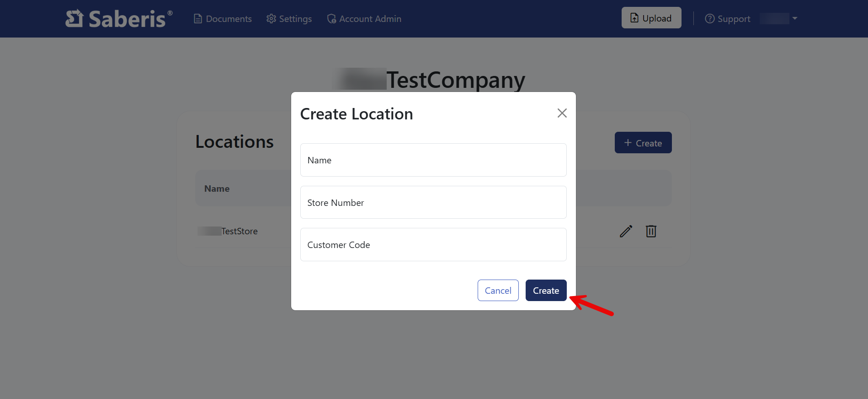Delete TestStore using the trash icon

tap(651, 231)
